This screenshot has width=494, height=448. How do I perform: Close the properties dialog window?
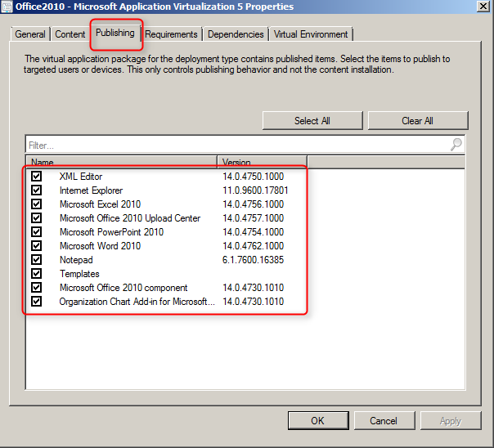pos(483,7)
